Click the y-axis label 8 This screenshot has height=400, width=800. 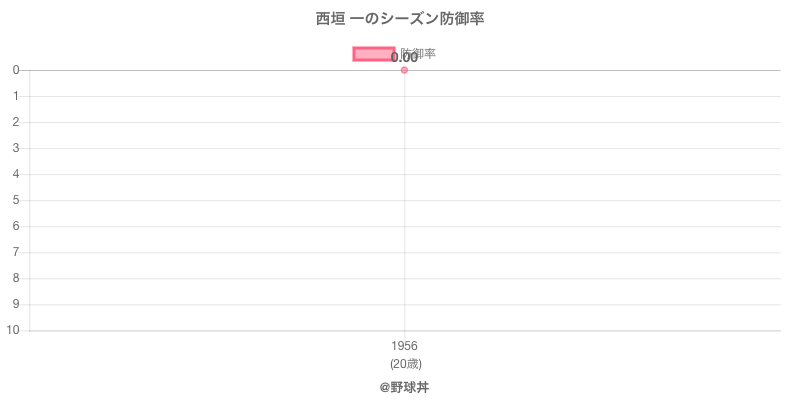coord(17,278)
